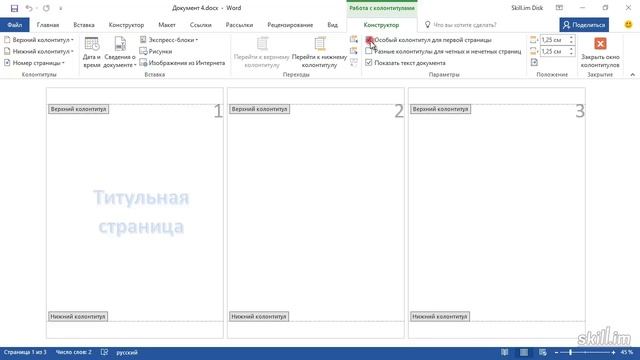
Task: Open the Экспресс-блоки dropdown
Action: coord(169,40)
